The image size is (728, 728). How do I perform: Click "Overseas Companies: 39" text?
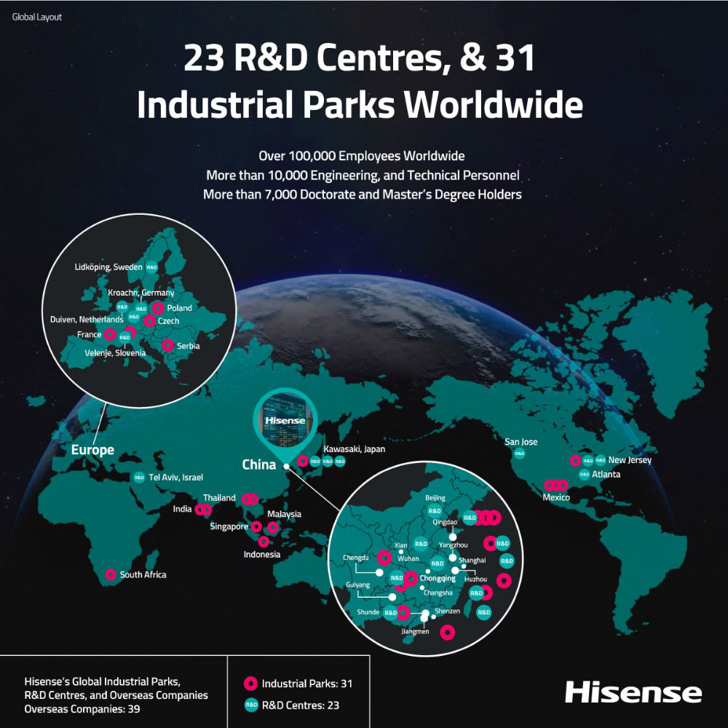82,709
